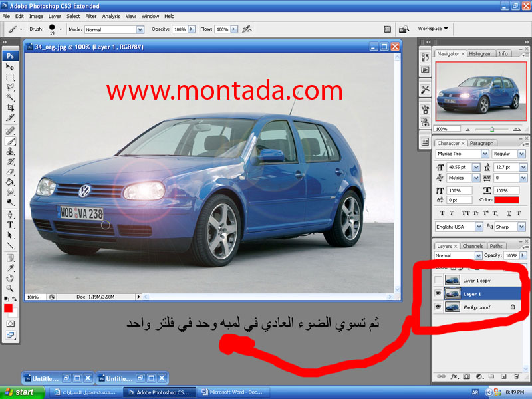Enable airbrush mode in options bar
The height and width of the screenshot is (399, 532).
[x=247, y=29]
